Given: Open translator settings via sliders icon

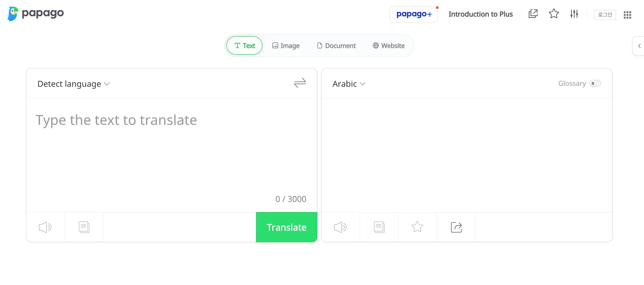Looking at the screenshot, I should (x=574, y=14).
